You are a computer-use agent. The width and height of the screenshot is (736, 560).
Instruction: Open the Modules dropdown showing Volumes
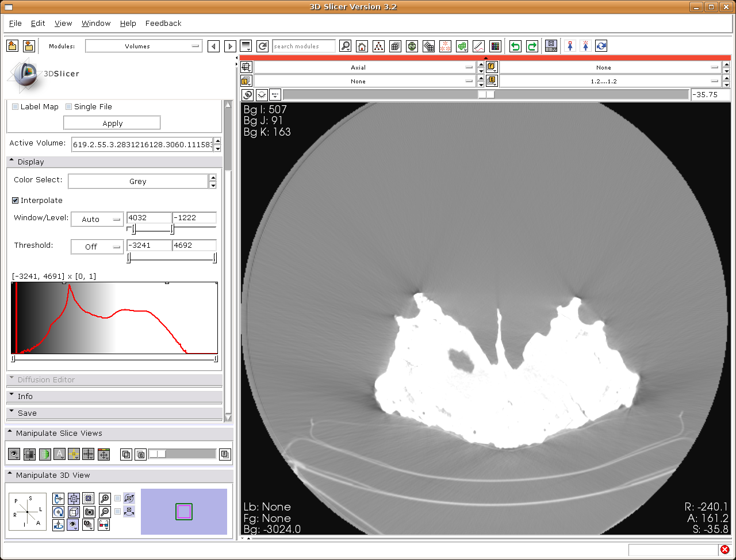coord(144,46)
